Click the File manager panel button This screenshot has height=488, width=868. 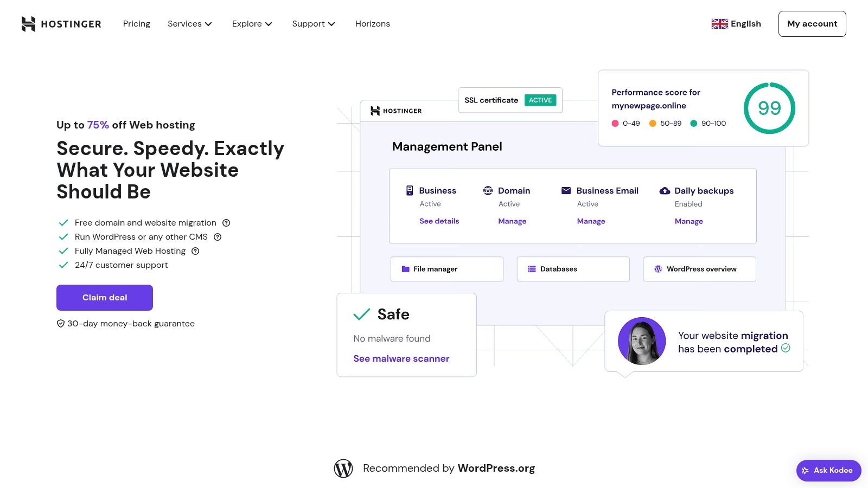point(447,269)
